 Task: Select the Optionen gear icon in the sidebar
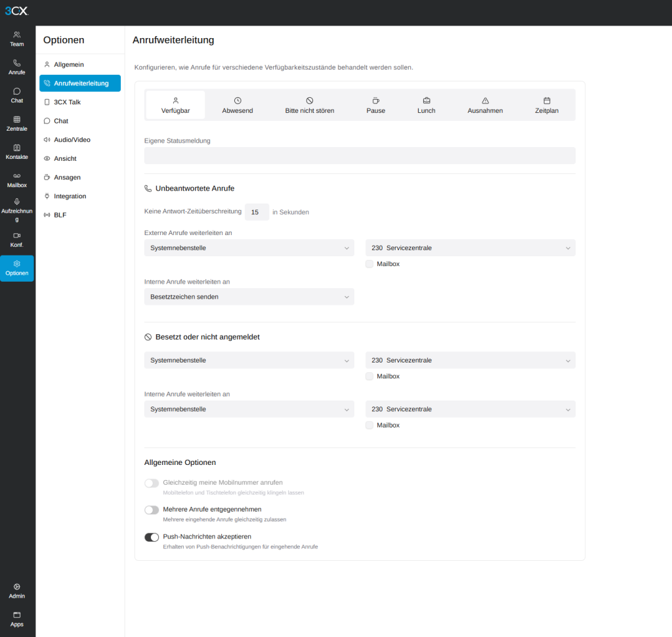tap(16, 269)
